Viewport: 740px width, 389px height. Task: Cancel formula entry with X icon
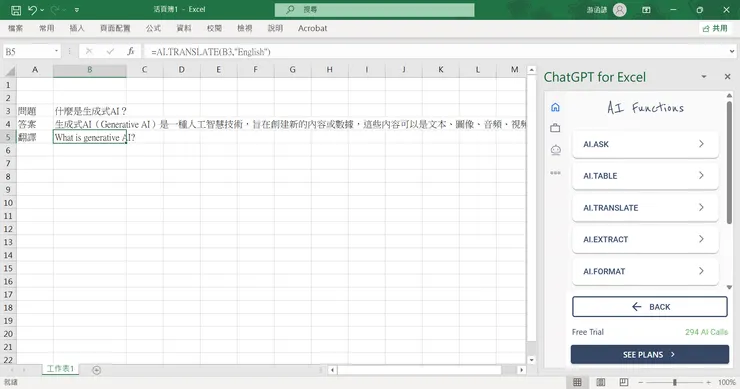89,51
